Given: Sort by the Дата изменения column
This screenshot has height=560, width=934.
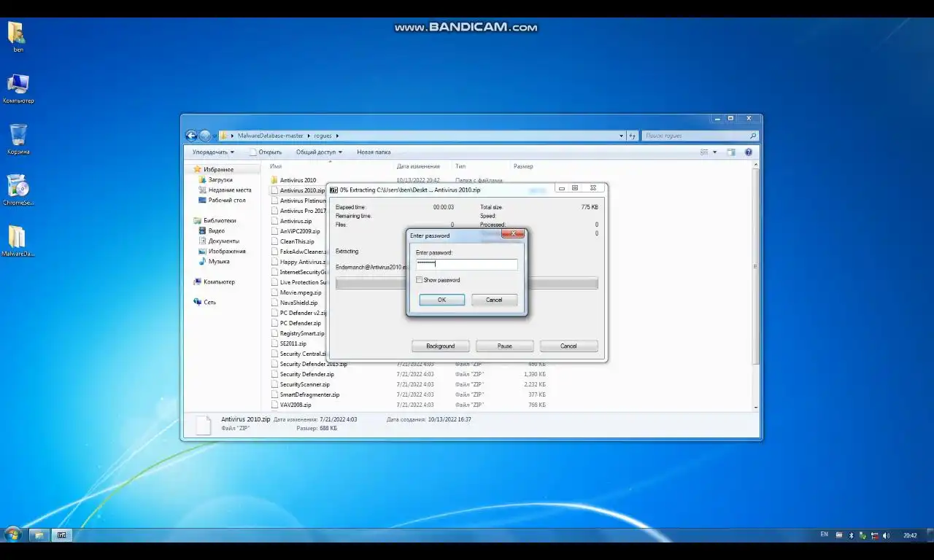Looking at the screenshot, I should coord(418,166).
